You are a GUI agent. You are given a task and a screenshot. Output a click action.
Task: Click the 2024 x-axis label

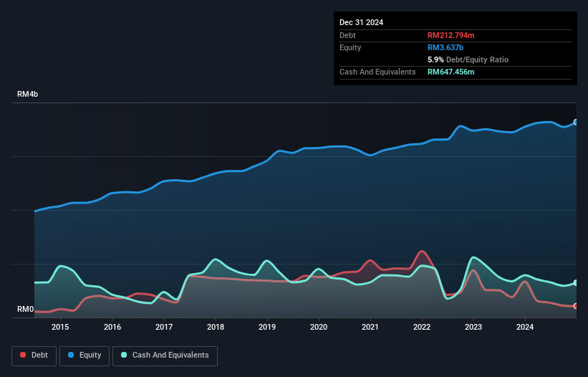tap(525, 327)
